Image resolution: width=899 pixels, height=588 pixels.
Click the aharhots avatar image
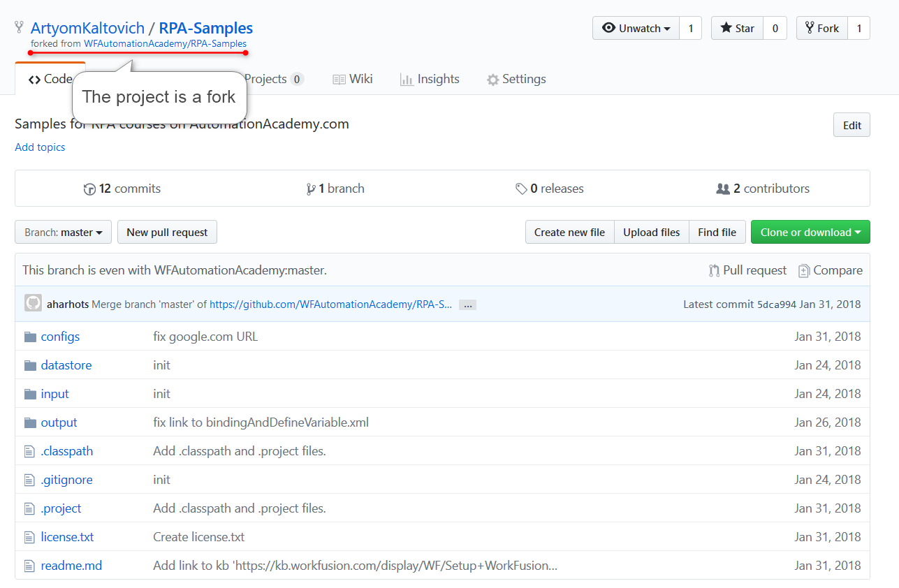pyautogui.click(x=33, y=303)
